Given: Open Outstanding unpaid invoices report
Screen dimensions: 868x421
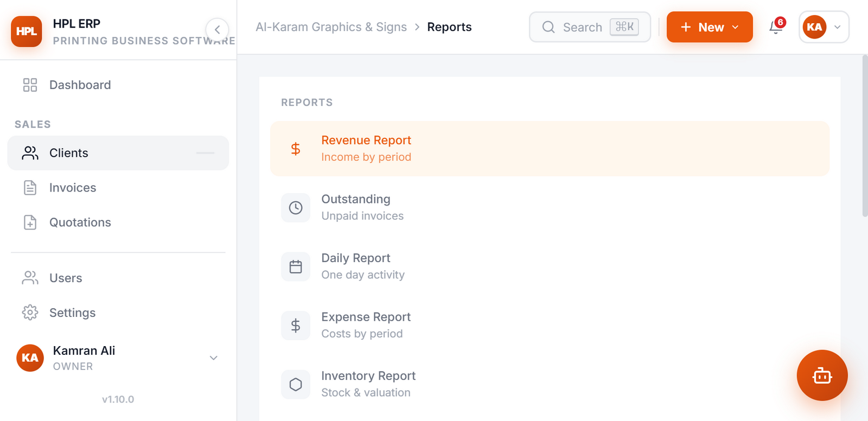Looking at the screenshot, I should pyautogui.click(x=550, y=208).
